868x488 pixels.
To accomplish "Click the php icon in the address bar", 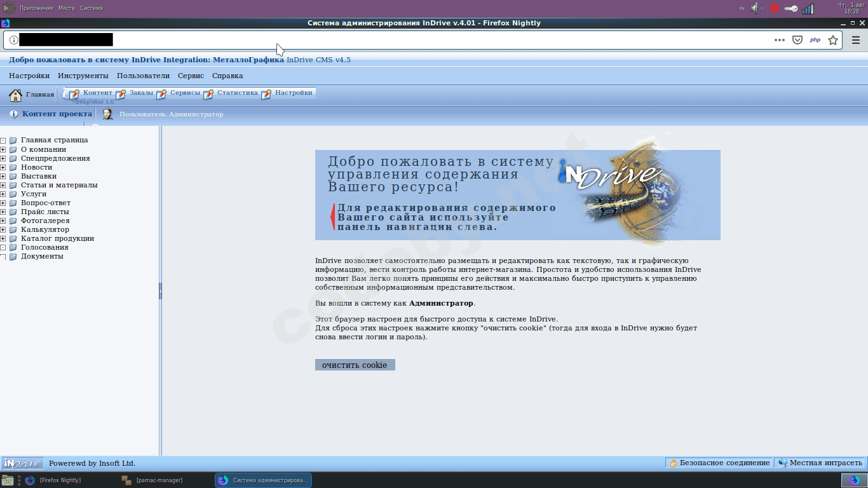I will point(815,40).
